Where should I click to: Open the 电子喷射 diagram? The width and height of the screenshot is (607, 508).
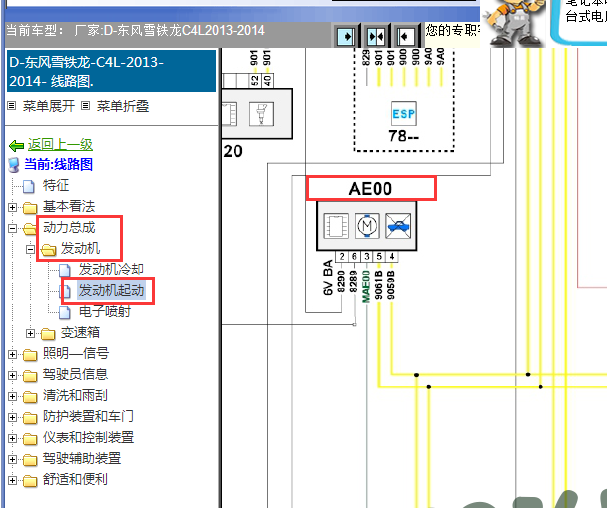[x=105, y=311]
